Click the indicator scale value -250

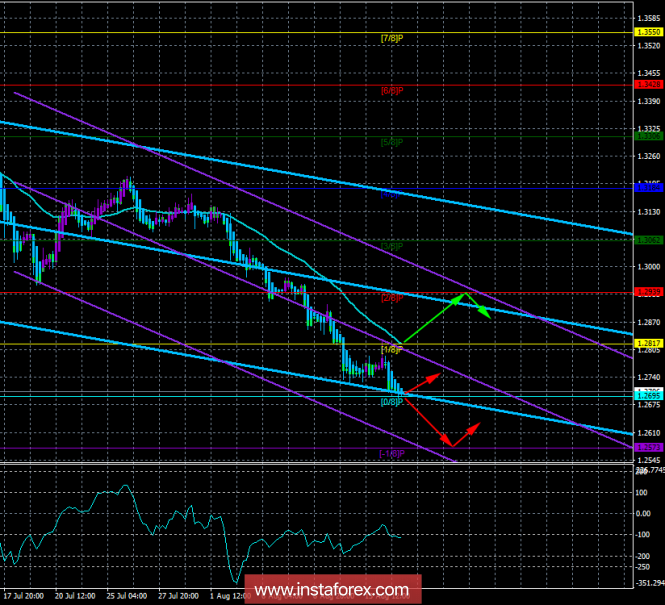click(643, 567)
